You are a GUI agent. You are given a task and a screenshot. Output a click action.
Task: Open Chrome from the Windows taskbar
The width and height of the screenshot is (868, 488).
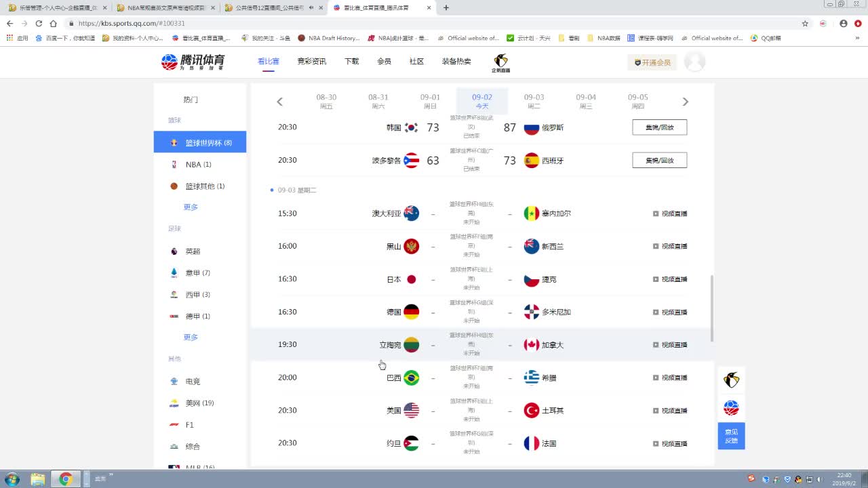coord(66,479)
